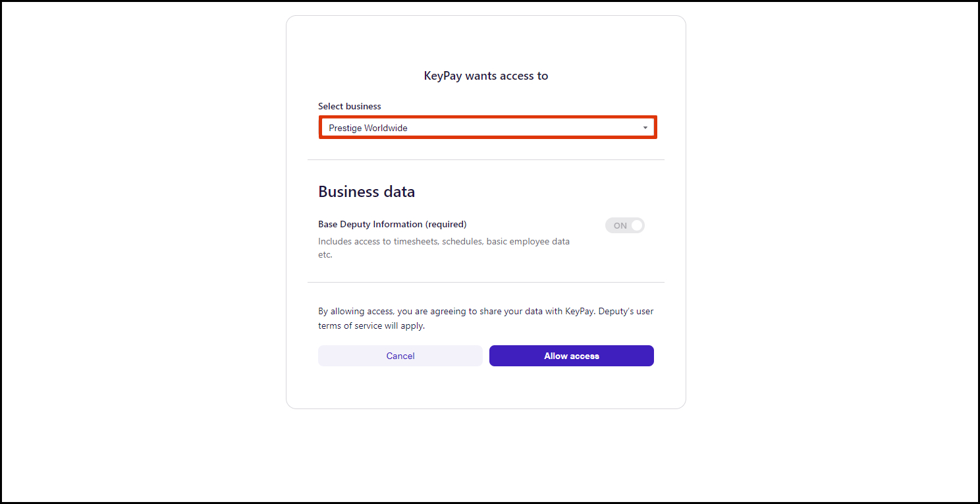980x504 pixels.
Task: Open the Select business dropdown
Action: [487, 128]
